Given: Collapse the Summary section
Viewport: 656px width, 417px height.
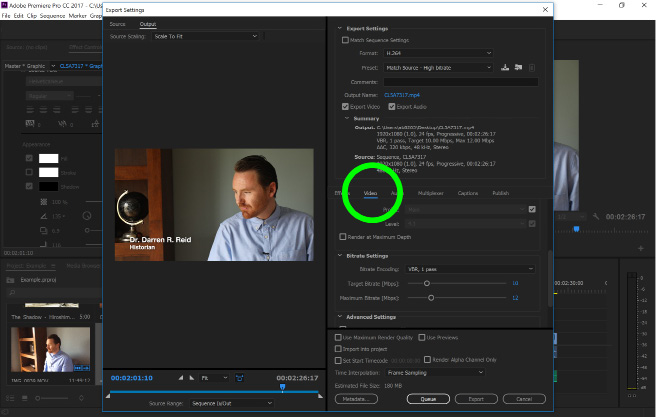Looking at the screenshot, I should [x=346, y=118].
